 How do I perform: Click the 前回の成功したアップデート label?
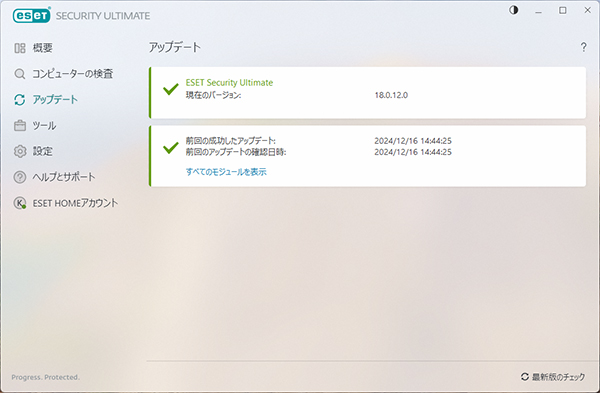tap(230, 141)
